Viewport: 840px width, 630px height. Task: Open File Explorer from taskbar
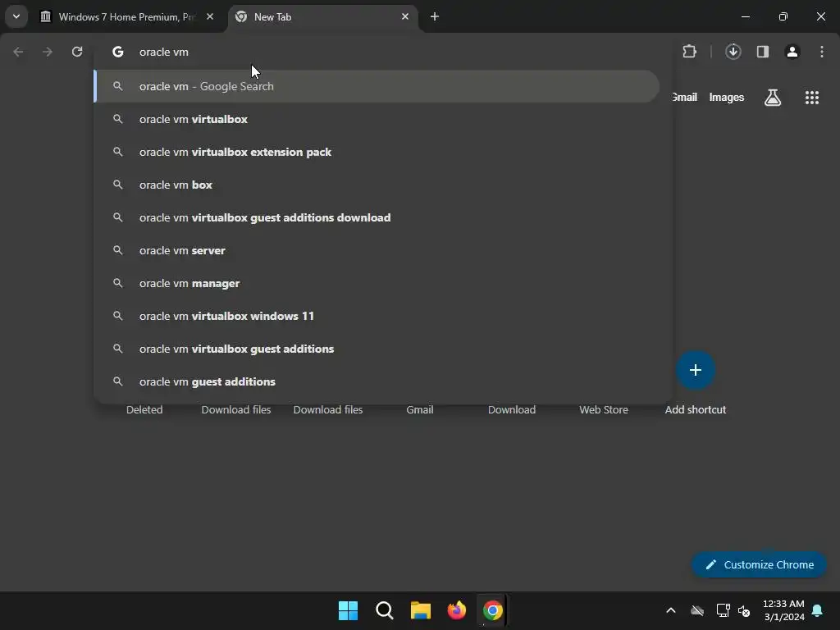tap(421, 610)
